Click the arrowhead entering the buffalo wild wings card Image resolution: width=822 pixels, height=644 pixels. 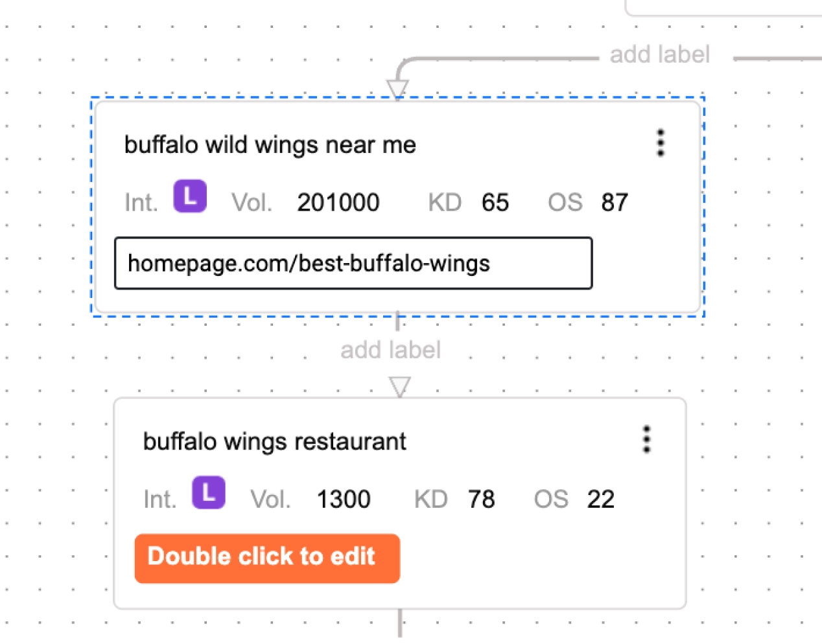[x=397, y=89]
